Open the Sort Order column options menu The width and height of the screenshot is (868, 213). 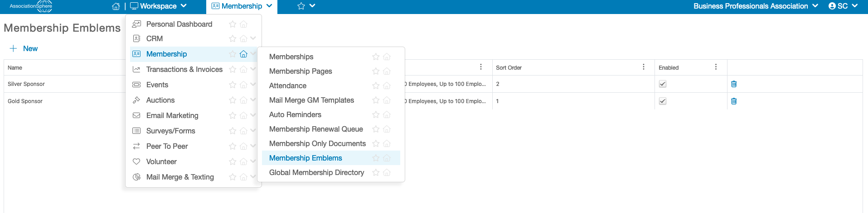644,67
